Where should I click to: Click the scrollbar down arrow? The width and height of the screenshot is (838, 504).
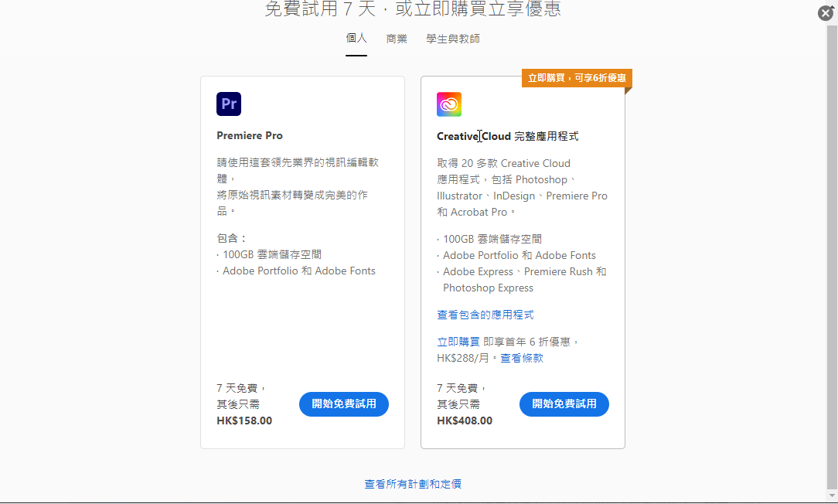pos(832,496)
